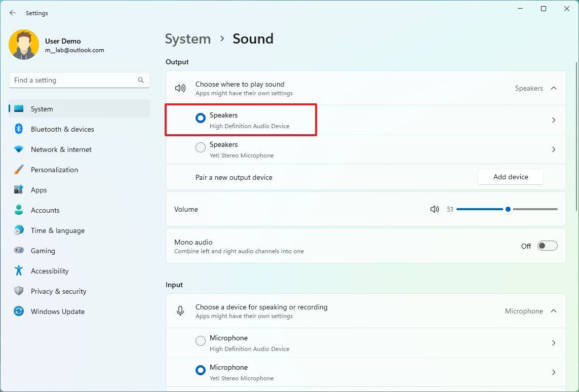The width and height of the screenshot is (579, 392).
Task: Select the Apps icon in sidebar
Action: (x=18, y=190)
